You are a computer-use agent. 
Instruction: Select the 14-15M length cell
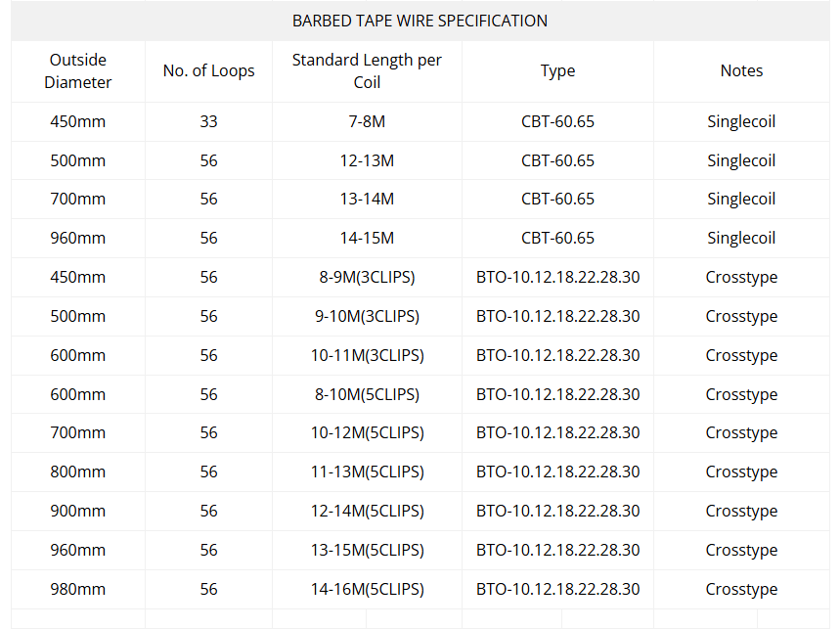(367, 238)
